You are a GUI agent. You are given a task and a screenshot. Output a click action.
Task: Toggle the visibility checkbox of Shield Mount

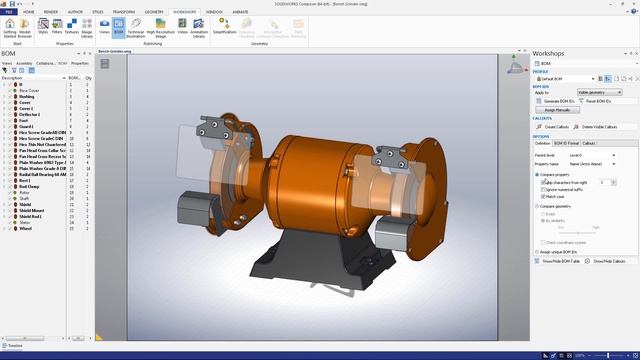[x=11, y=211]
